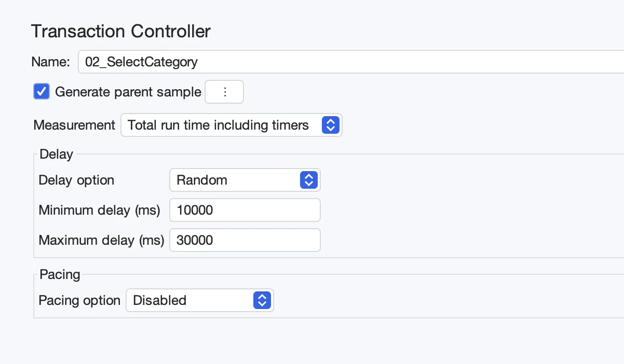Click the Pacing option label

click(x=79, y=300)
